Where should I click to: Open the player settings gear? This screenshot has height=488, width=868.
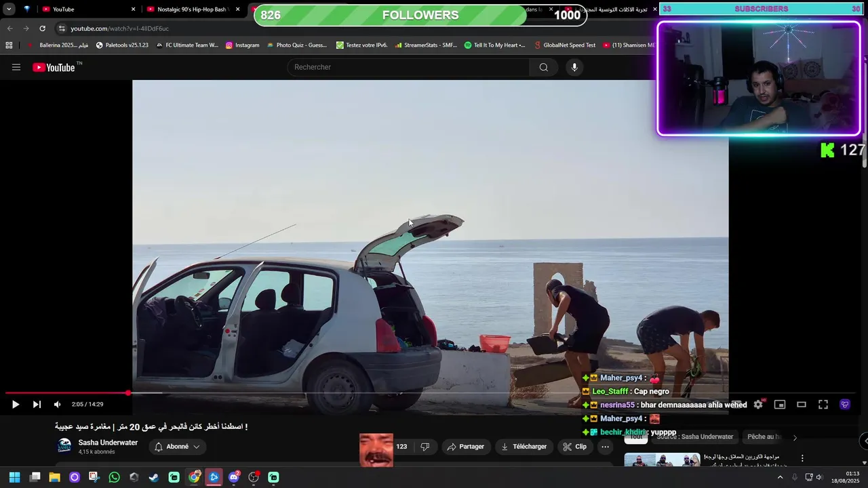pyautogui.click(x=758, y=405)
